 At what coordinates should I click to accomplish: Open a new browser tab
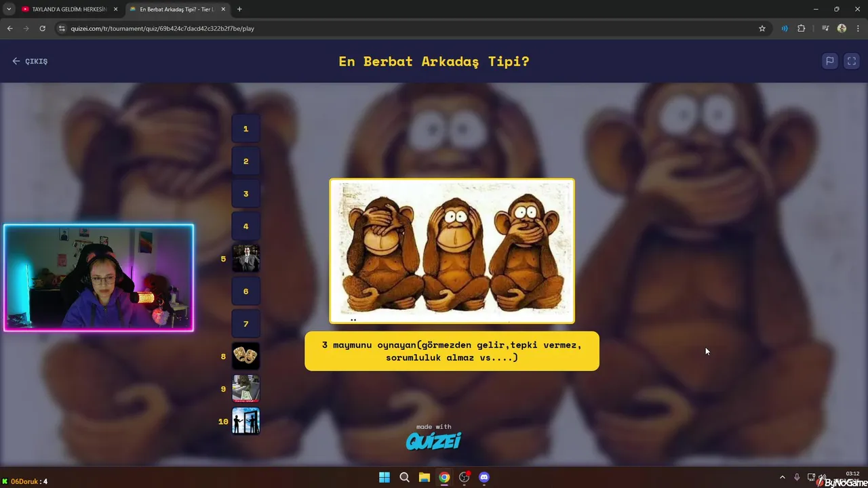click(239, 9)
